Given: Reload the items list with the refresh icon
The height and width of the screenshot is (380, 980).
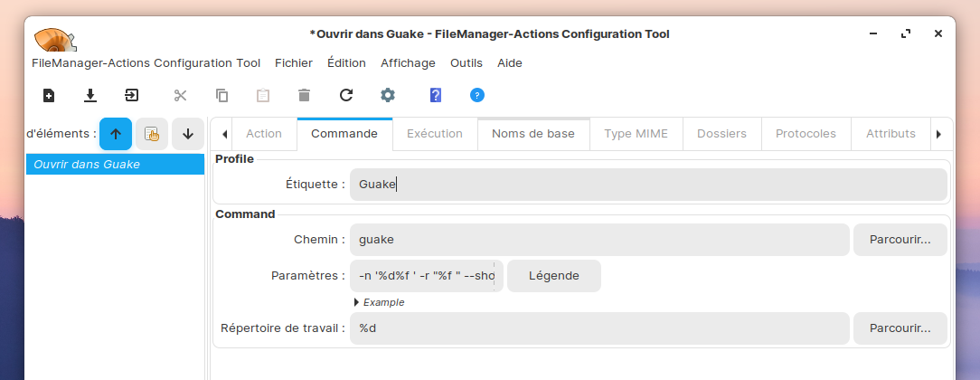Looking at the screenshot, I should [x=346, y=95].
